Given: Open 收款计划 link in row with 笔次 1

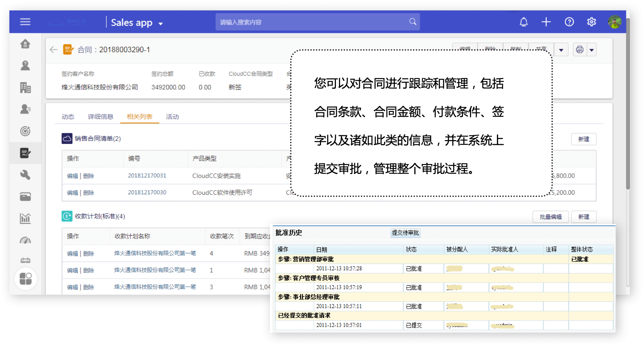Looking at the screenshot, I should [155, 270].
